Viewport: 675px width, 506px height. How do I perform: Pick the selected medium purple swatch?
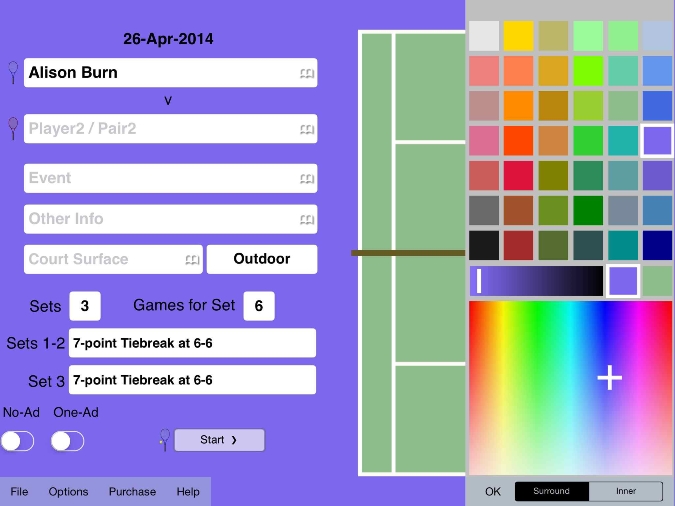pos(657,140)
